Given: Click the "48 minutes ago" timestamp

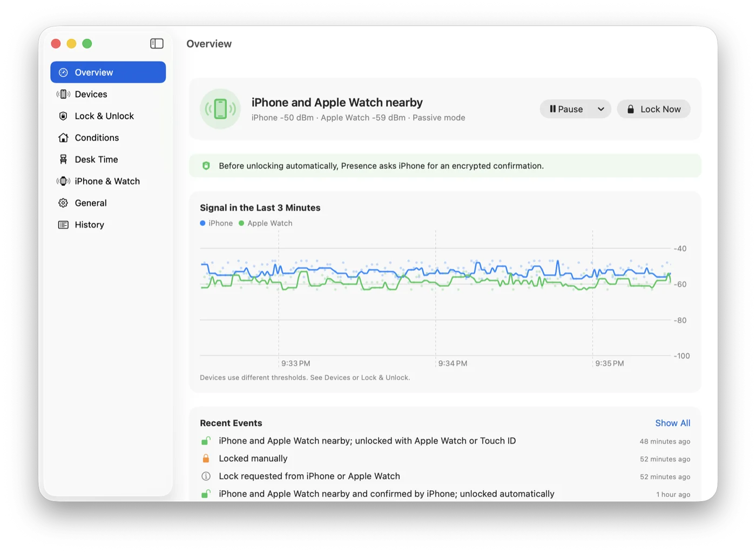Looking at the screenshot, I should coord(665,441).
